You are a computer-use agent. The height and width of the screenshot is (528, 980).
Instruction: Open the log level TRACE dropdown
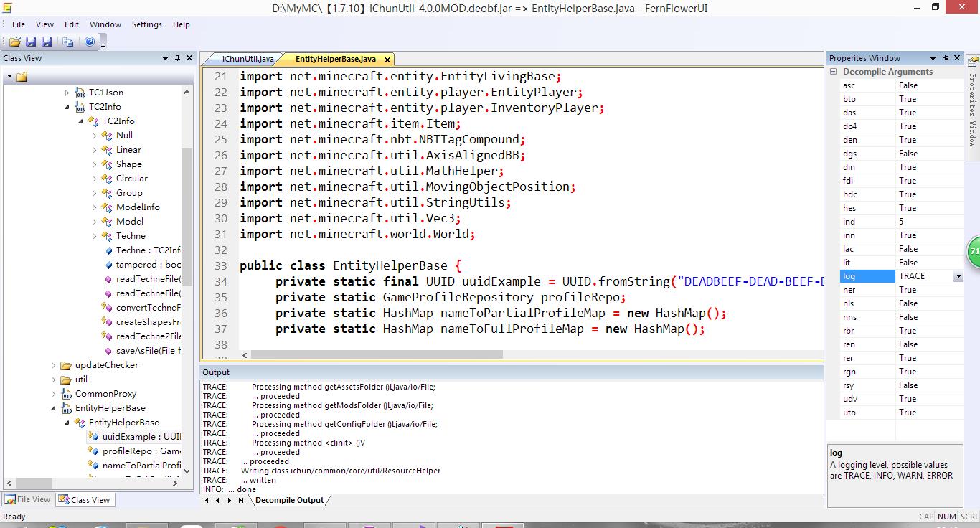pyautogui.click(x=958, y=276)
